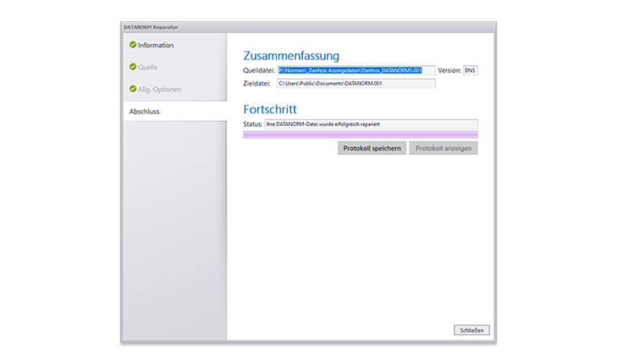Click the Protokoll anzeigen button
This screenshot has height=364, width=617.
(443, 148)
